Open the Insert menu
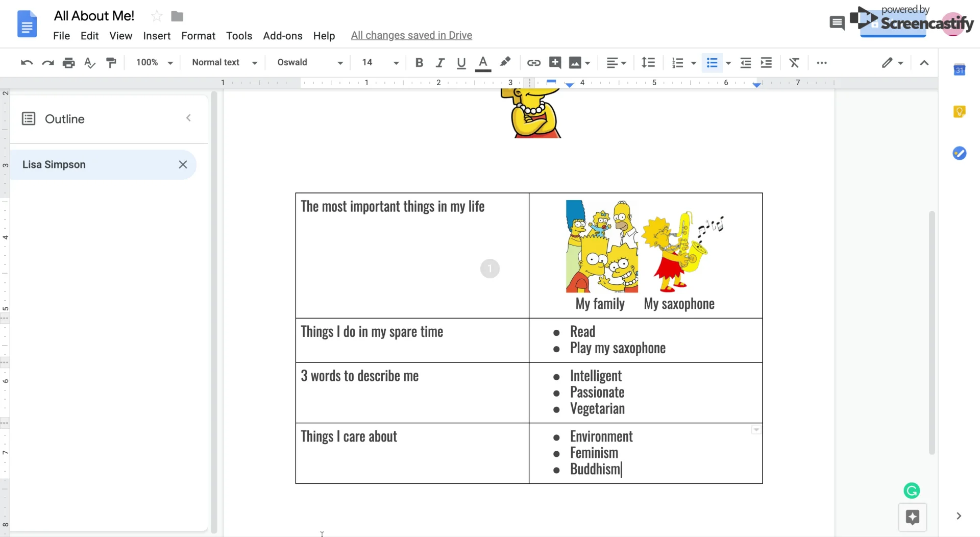The height and width of the screenshot is (537, 980). [157, 36]
